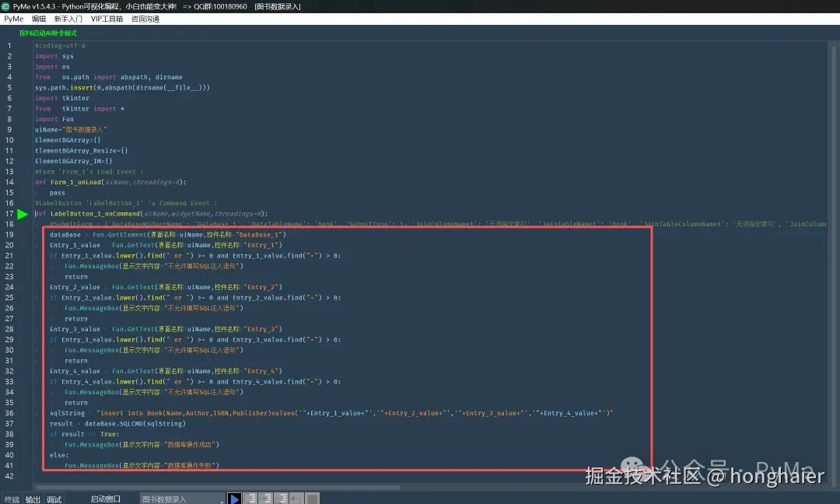Image resolution: width=840 pixels, height=504 pixels.
Task: Click the stop square icon
Action: 312,499
